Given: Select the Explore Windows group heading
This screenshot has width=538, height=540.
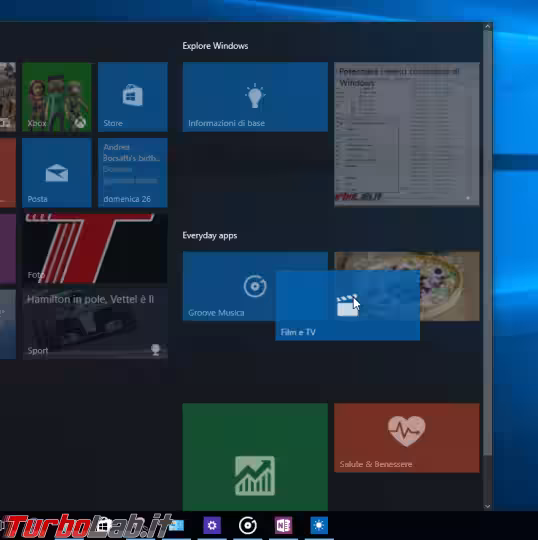Looking at the screenshot, I should [215, 46].
